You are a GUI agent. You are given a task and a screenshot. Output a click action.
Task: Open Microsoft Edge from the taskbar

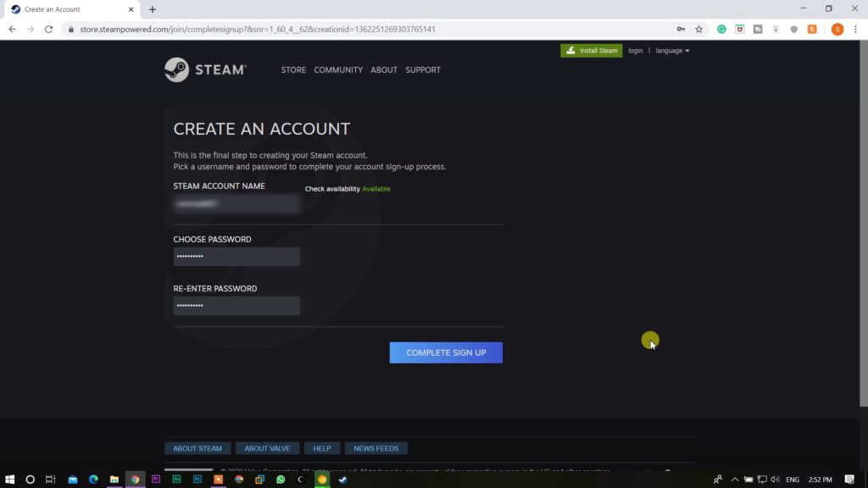(93, 480)
